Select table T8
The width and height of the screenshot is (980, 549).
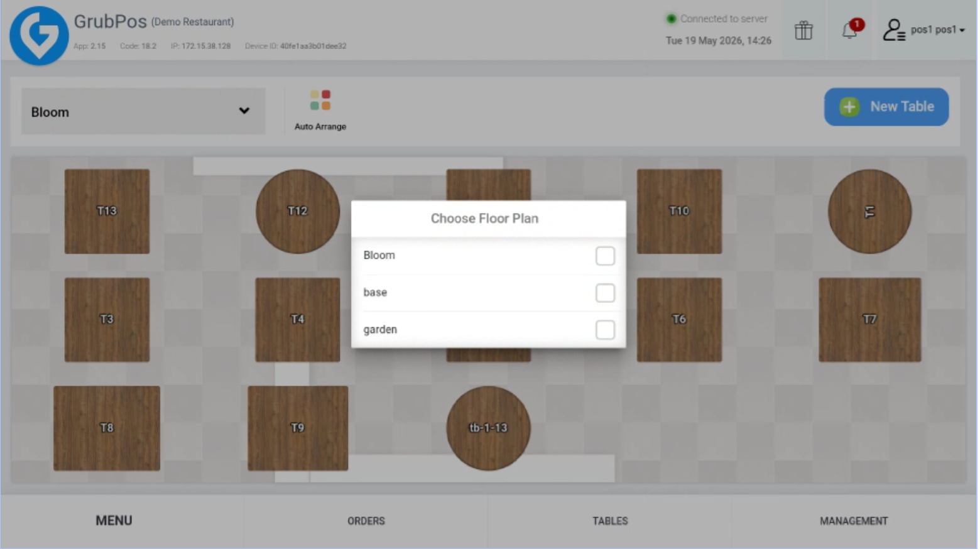[x=107, y=429]
